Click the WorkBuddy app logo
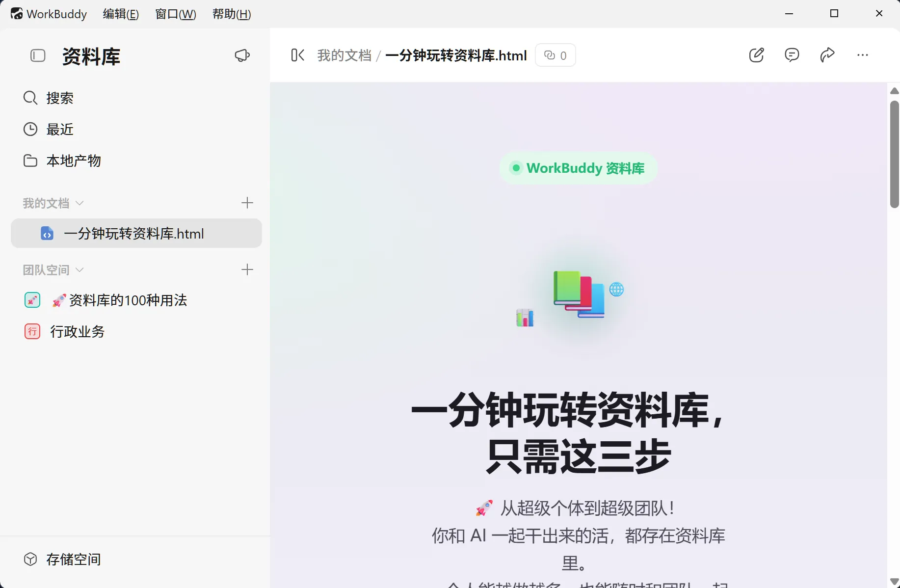This screenshot has height=588, width=900. pos(17,14)
